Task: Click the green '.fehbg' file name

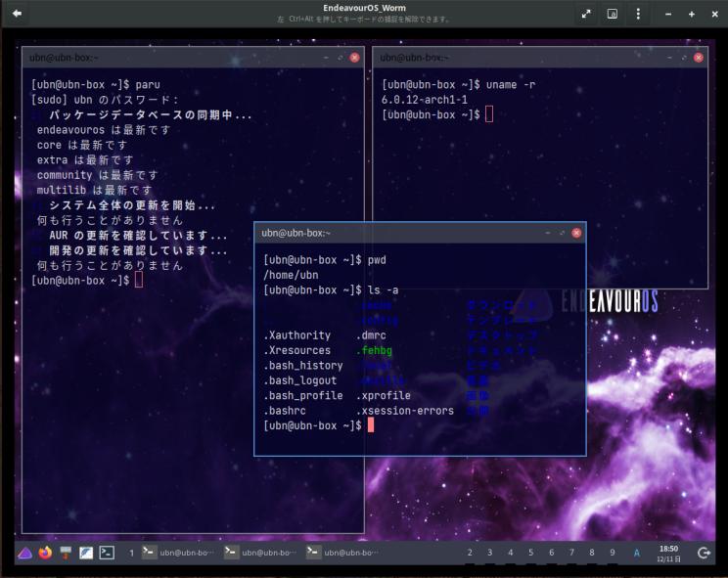Action: click(374, 350)
